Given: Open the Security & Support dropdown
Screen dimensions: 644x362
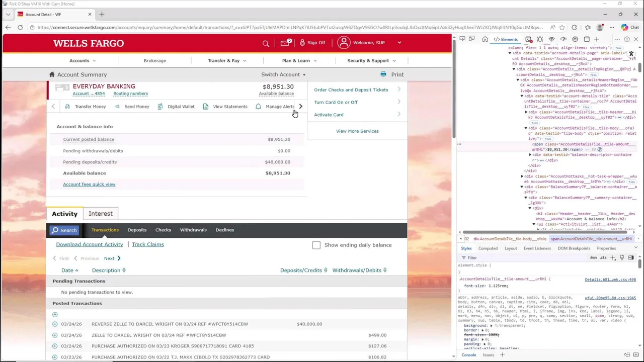Looking at the screenshot, I should click(371, 60).
